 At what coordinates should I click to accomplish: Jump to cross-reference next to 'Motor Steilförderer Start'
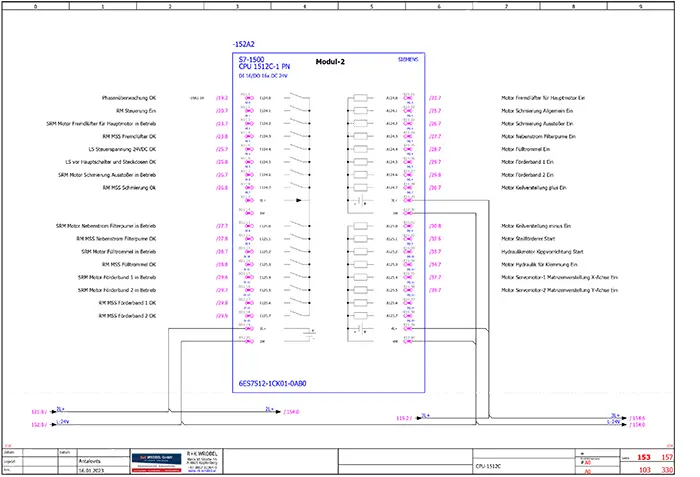435,239
